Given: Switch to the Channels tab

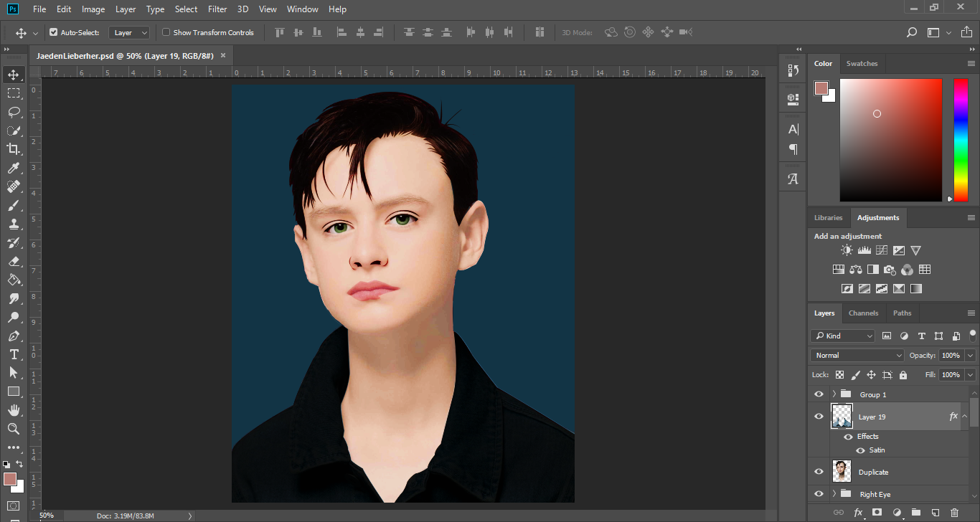Looking at the screenshot, I should coord(863,313).
